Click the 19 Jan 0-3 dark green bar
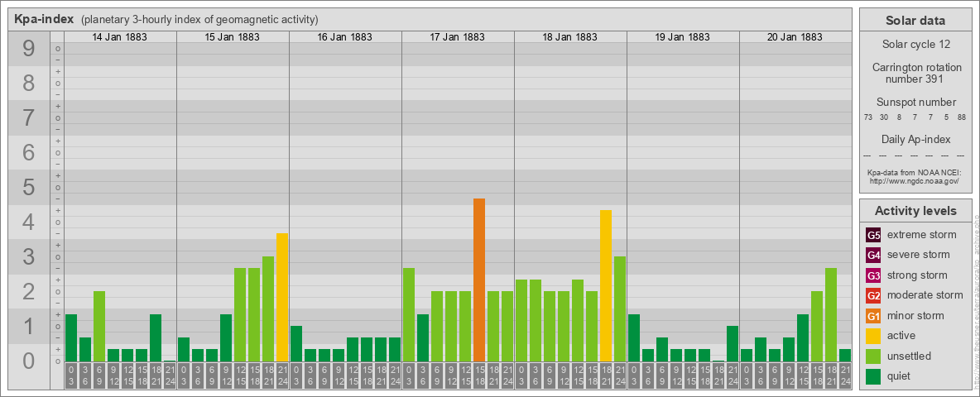 (x=634, y=338)
